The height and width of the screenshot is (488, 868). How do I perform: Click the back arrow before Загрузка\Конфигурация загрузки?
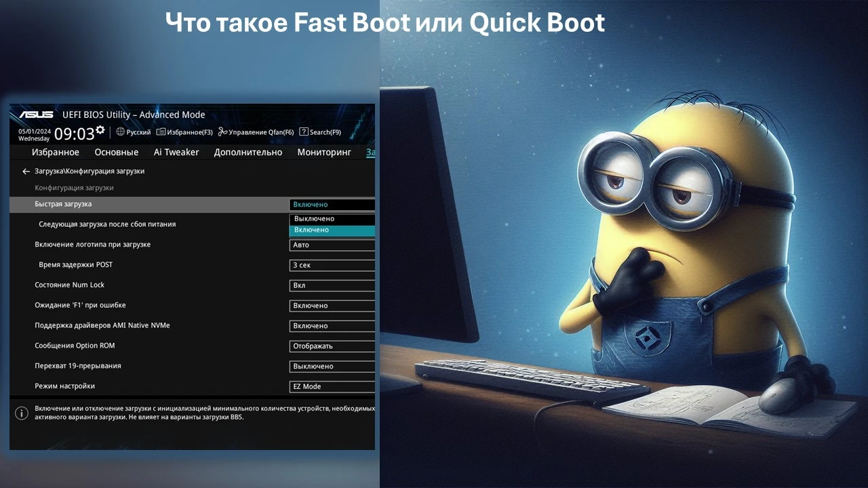[26, 171]
